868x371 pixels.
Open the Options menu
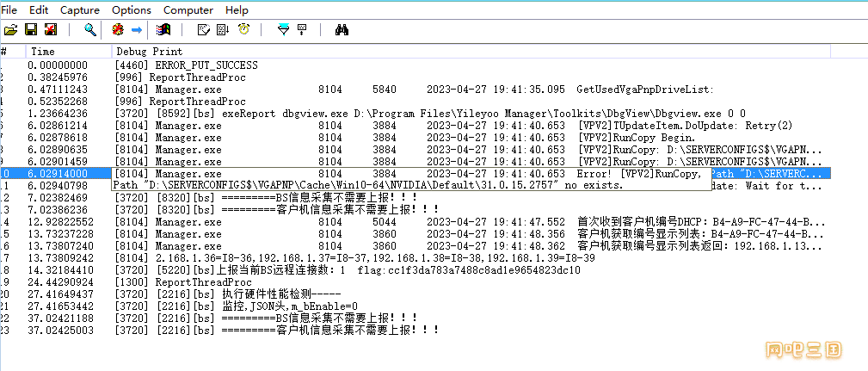point(132,10)
